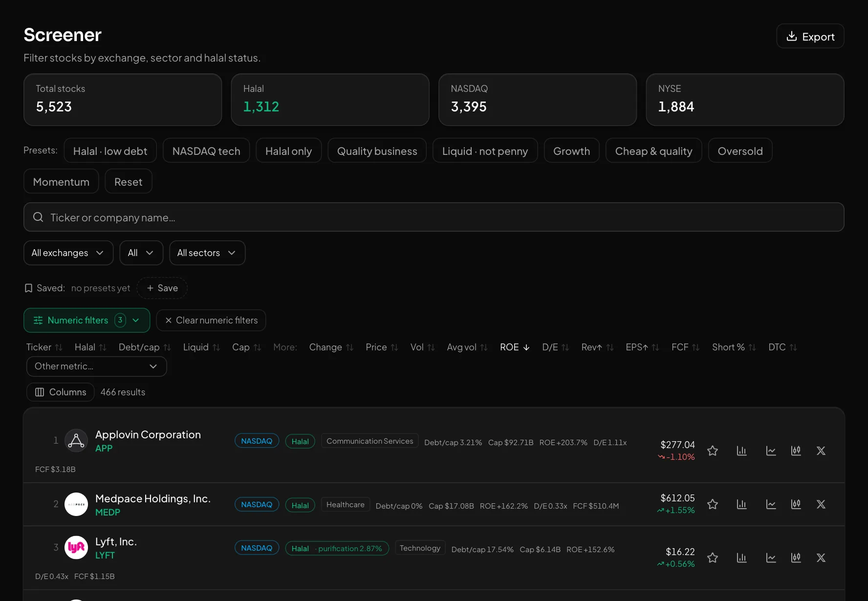Open bar chart icon for Applovin row

(x=742, y=451)
